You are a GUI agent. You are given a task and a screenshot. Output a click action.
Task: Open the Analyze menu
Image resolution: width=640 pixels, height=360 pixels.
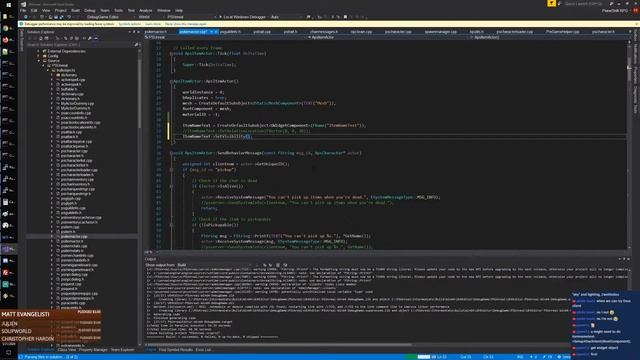(x=145, y=11)
